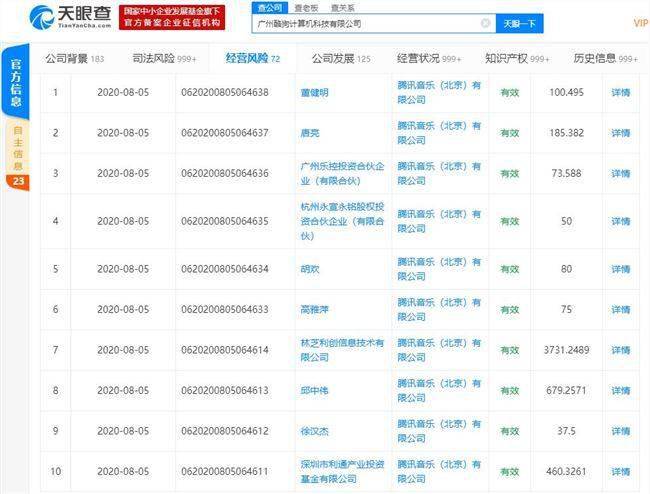Open pledgor 高雅萍 link
Image resolution: width=650 pixels, height=494 pixels.
[x=314, y=310]
